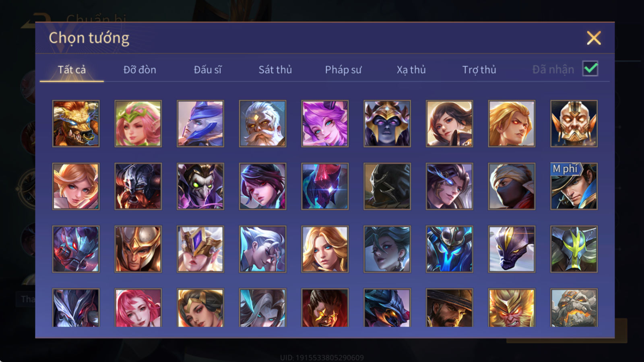Pick the white-bearded old man hero
Image resolution: width=644 pixels, height=362 pixels.
pos(262,123)
